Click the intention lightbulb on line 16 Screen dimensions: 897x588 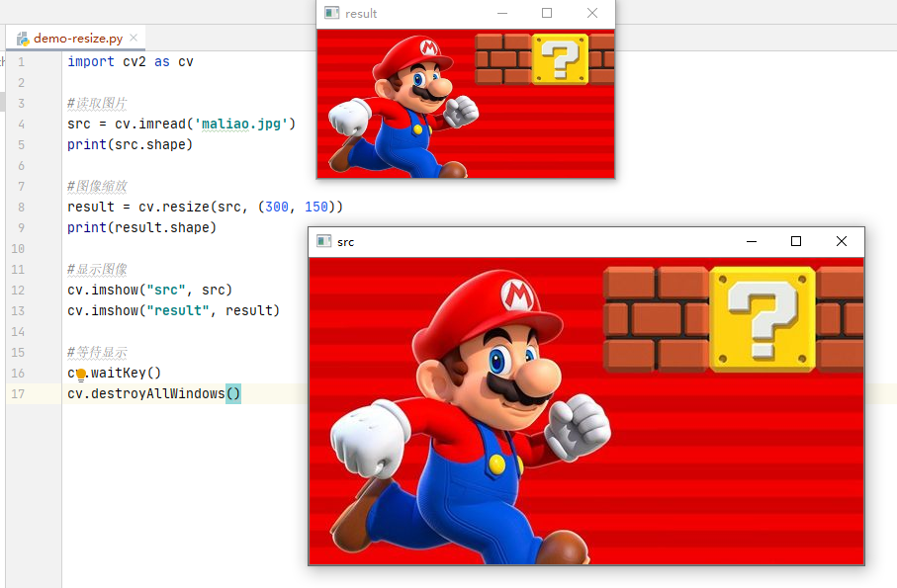pyautogui.click(x=81, y=375)
